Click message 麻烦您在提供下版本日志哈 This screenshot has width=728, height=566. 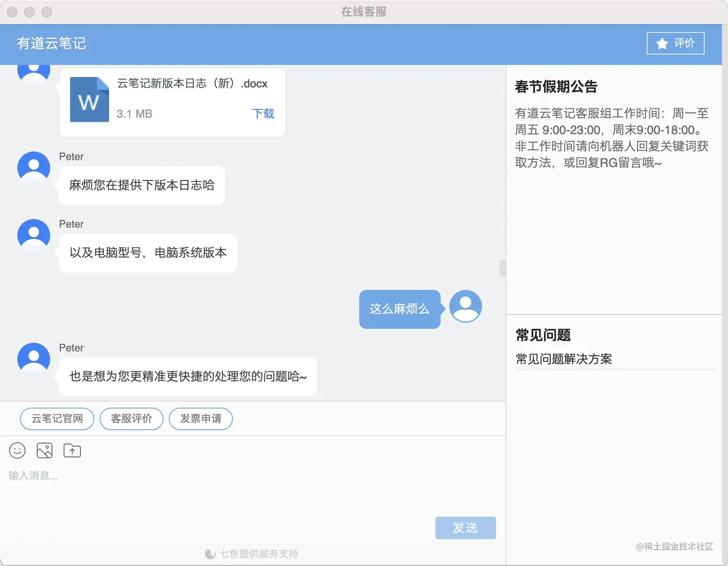pos(142,185)
